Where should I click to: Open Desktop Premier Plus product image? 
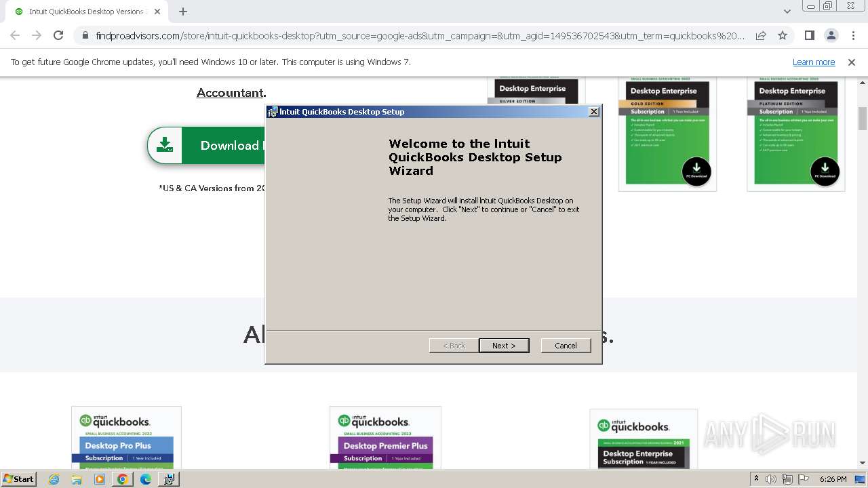point(385,438)
